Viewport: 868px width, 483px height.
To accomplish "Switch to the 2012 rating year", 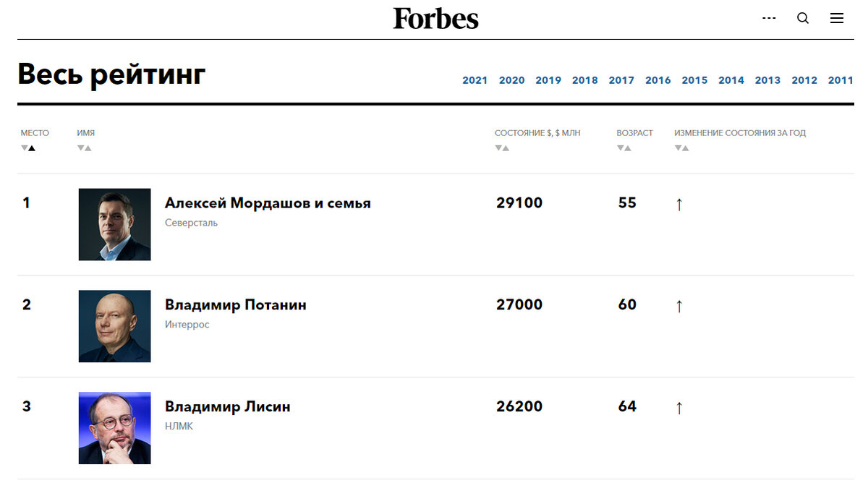I will click(804, 80).
